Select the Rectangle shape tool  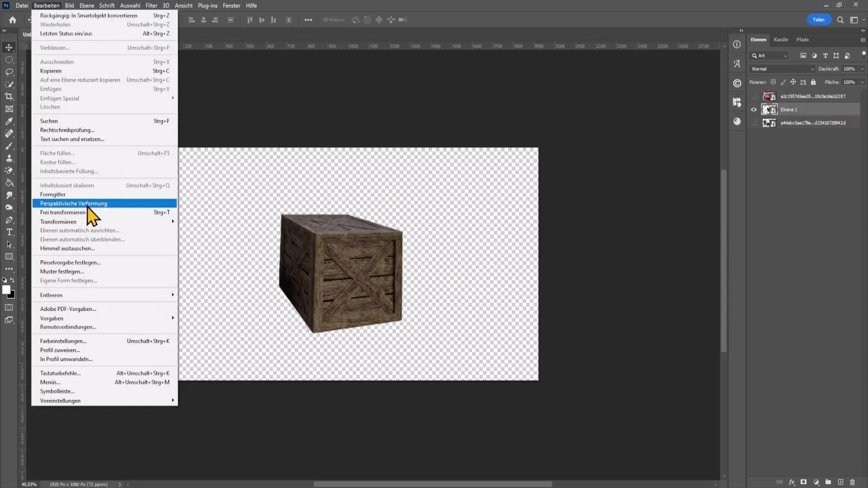coord(9,257)
